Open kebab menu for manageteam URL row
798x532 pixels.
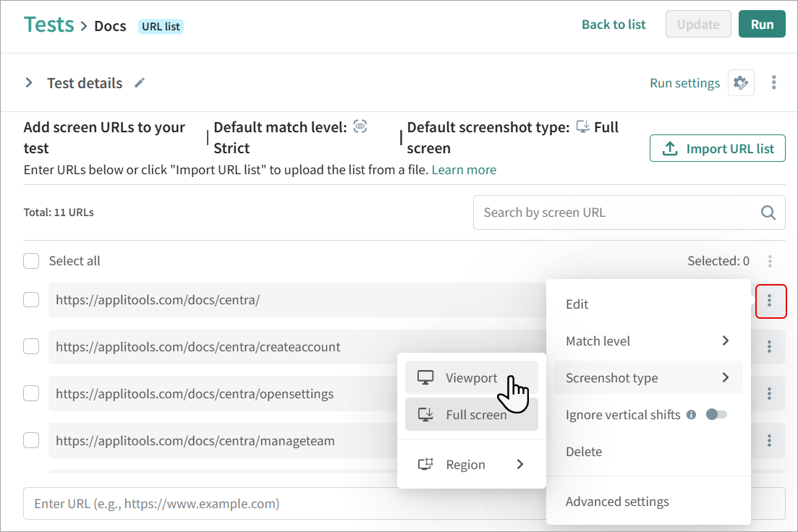769,440
